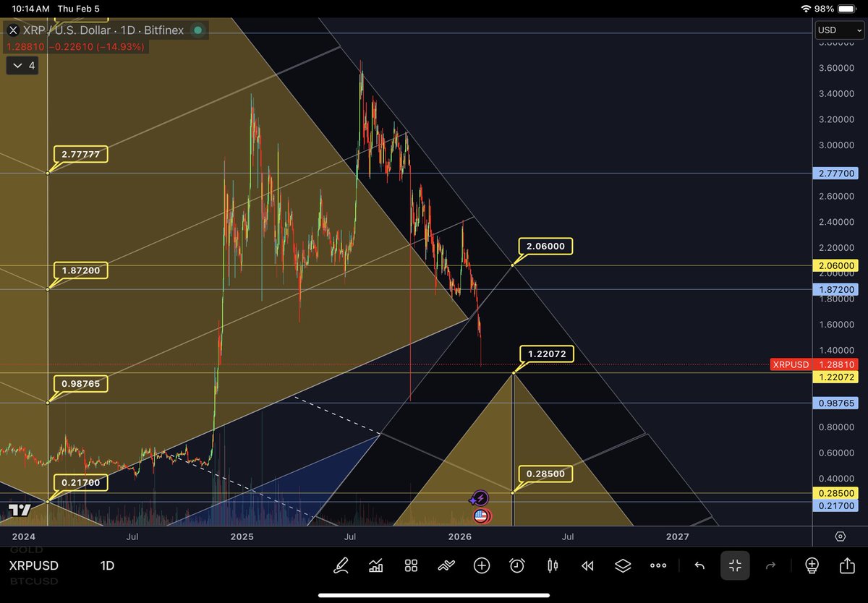Image resolution: width=868 pixels, height=603 pixels.
Task: Exit fullscreen with the collapse icon
Action: click(x=735, y=566)
